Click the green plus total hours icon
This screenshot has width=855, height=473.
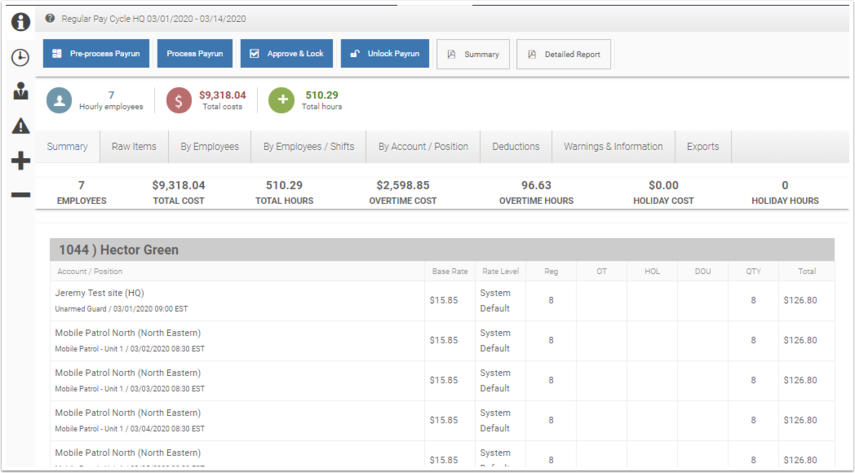click(281, 100)
